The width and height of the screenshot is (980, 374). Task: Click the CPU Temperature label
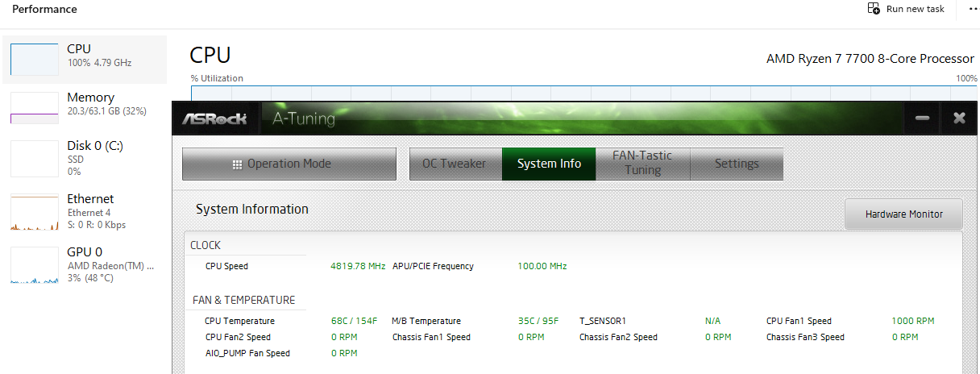point(239,321)
